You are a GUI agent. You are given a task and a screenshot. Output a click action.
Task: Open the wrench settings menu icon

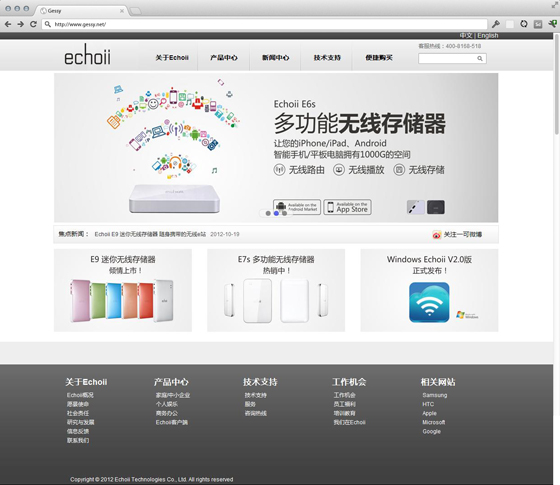pos(496,24)
